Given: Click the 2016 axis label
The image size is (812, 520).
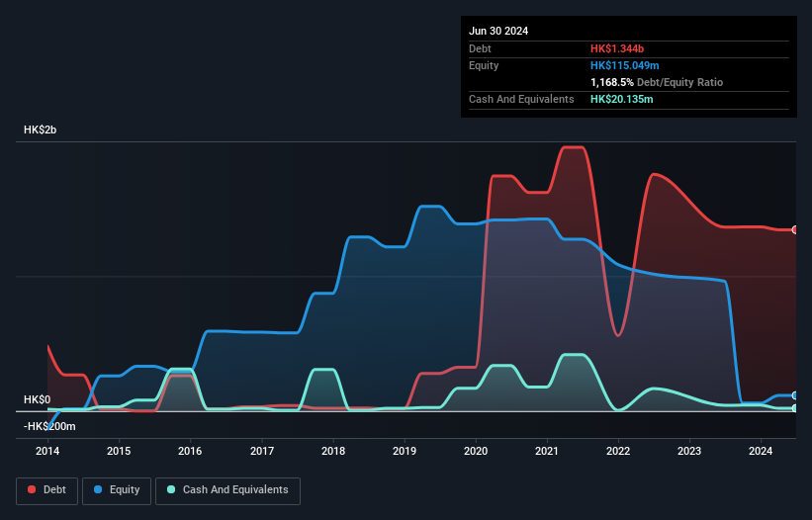Looking at the screenshot, I should coord(190,451).
